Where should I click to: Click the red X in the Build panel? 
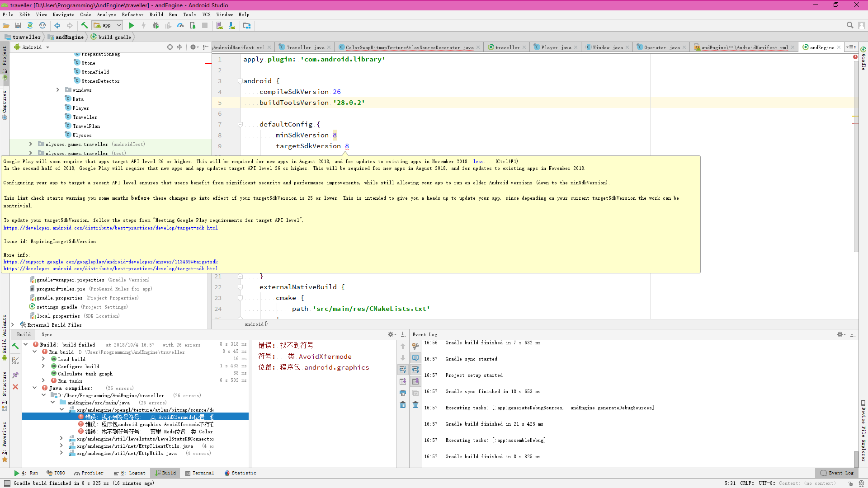15,387
